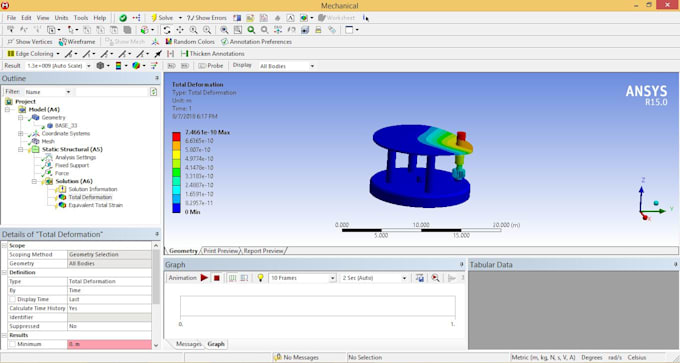
Task: Open the Edit menu
Action: [x=26, y=18]
